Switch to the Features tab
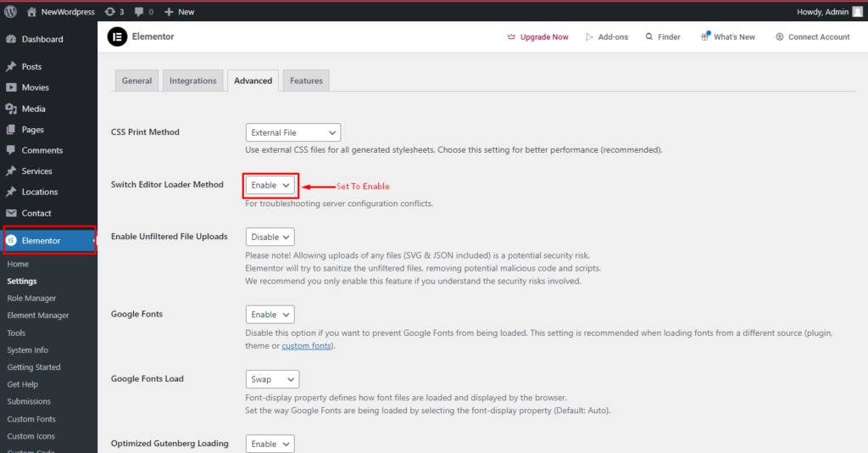The image size is (868, 453). click(306, 81)
